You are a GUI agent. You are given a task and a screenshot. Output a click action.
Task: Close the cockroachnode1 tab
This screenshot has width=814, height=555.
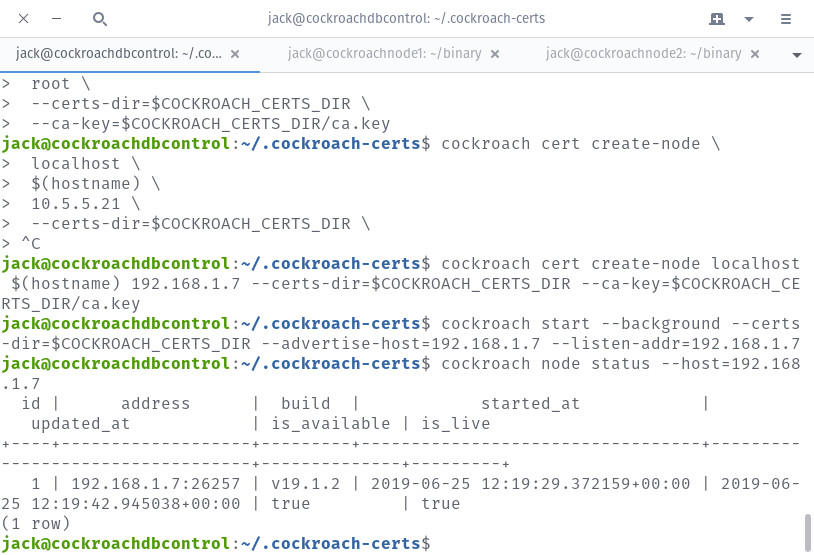pyautogui.click(x=495, y=54)
